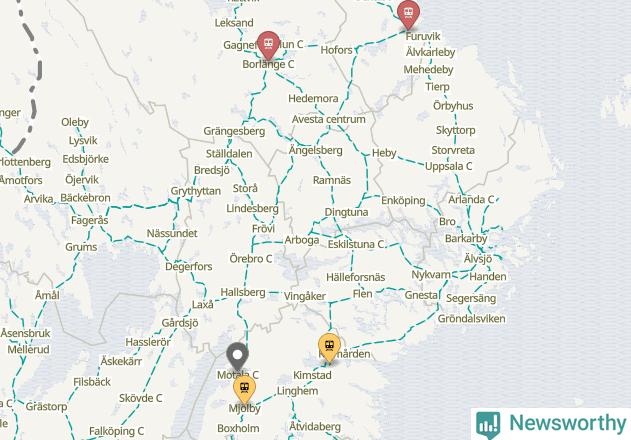Select the red train marker above Furuvik
The image size is (631, 440).
(x=408, y=14)
